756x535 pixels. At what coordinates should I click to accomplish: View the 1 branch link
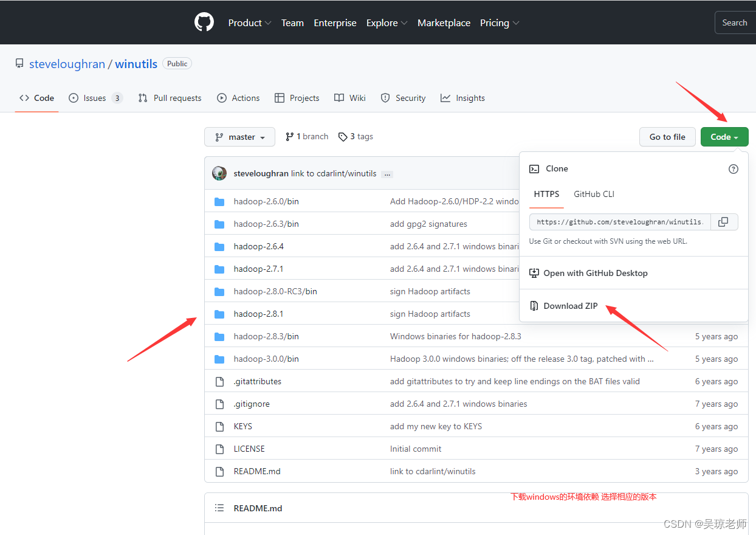click(x=307, y=137)
